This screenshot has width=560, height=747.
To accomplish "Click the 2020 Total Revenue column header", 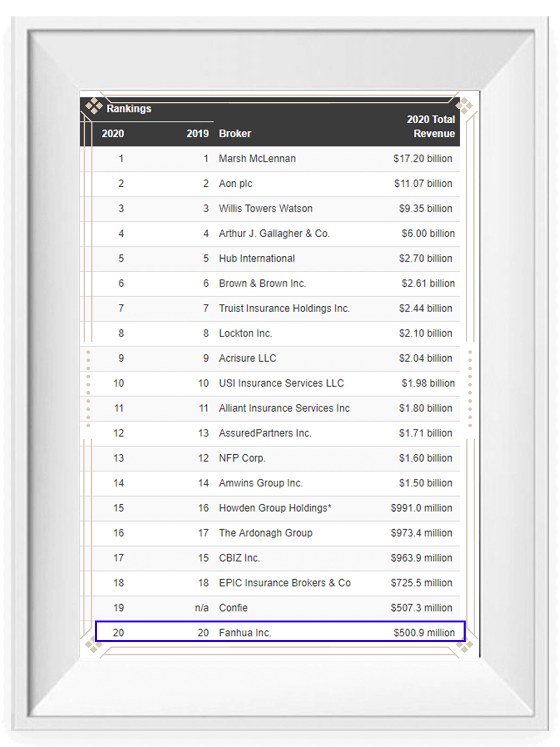I will [x=430, y=127].
